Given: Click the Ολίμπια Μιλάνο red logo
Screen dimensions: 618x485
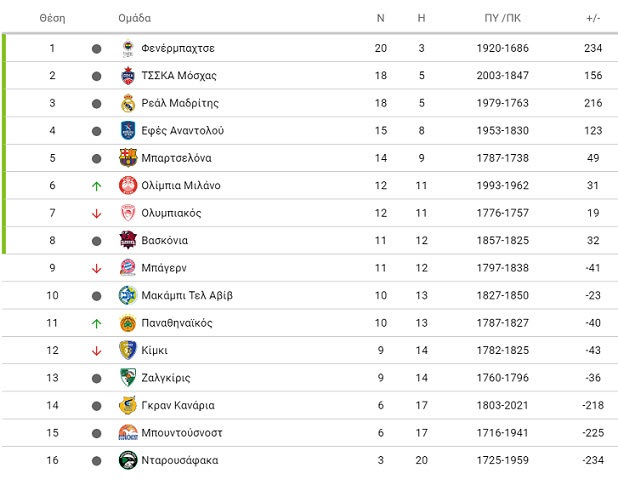Looking at the screenshot, I should tap(128, 186).
